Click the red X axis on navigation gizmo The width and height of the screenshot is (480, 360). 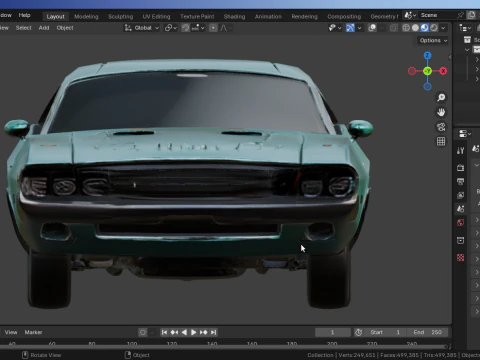click(x=443, y=71)
